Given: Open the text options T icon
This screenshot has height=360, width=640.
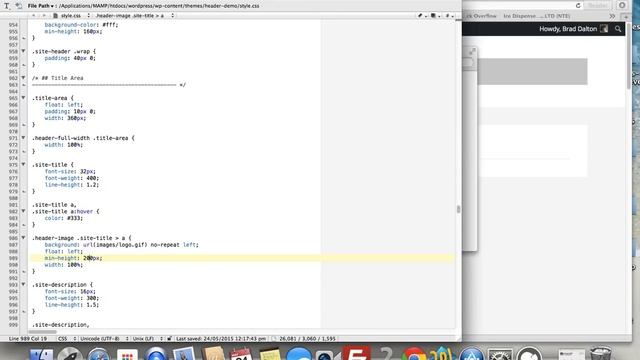Looking at the screenshot, I should point(7,6).
